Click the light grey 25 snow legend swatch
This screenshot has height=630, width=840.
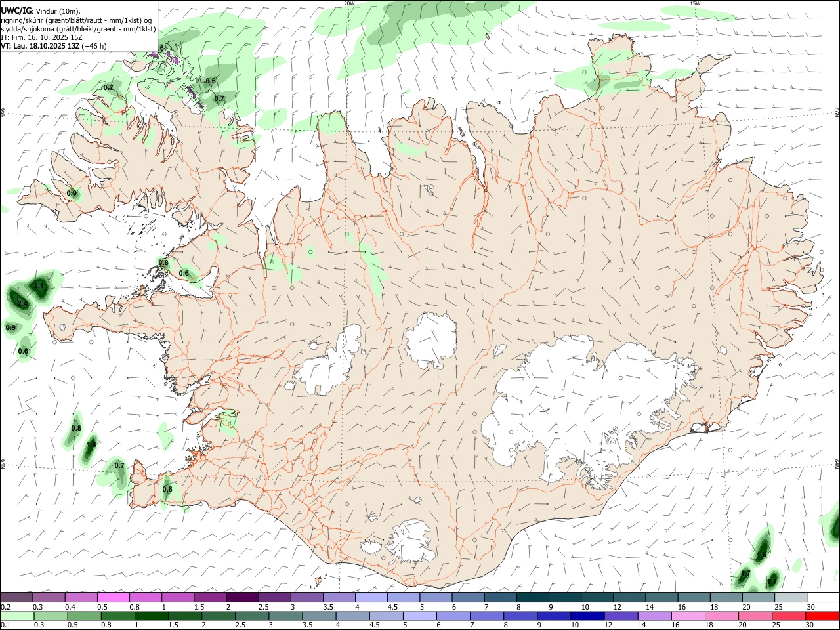pos(790,597)
